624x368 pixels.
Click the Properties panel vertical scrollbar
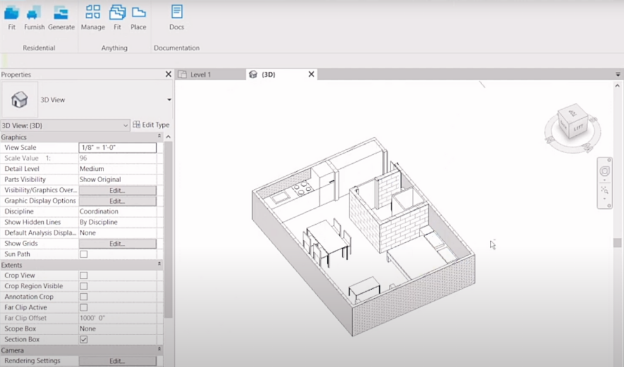(x=168, y=230)
